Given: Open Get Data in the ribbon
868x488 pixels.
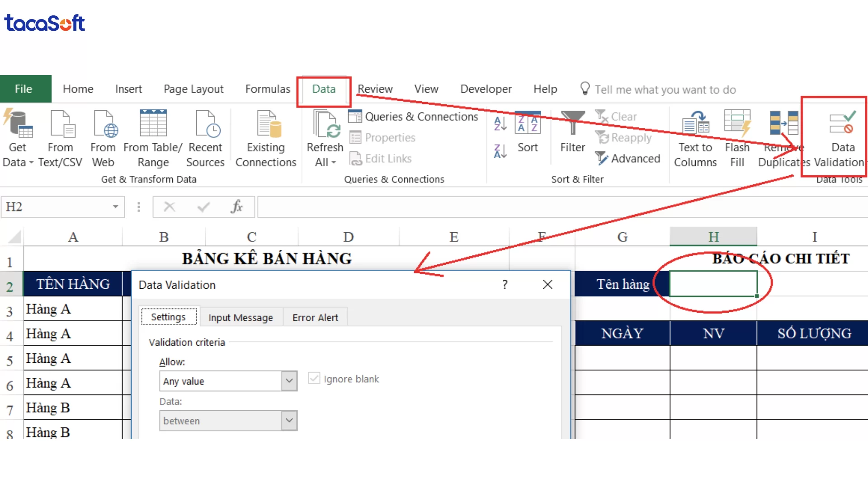Looking at the screenshot, I should pyautogui.click(x=18, y=138).
